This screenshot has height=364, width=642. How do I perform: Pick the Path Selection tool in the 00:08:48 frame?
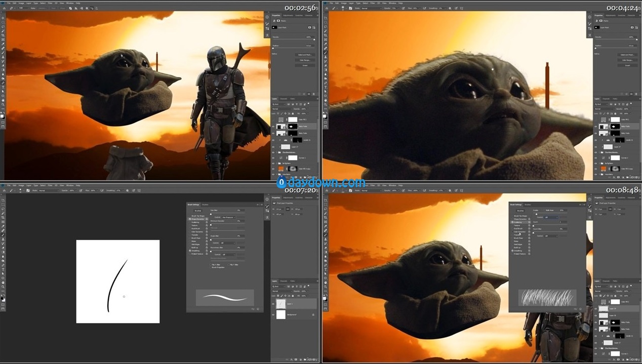pyautogui.click(x=325, y=274)
